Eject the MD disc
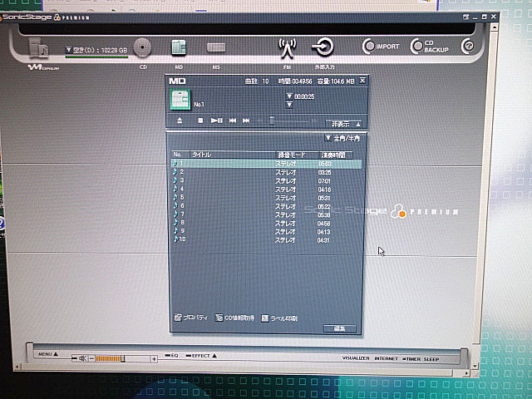The image size is (532, 399). tap(180, 121)
